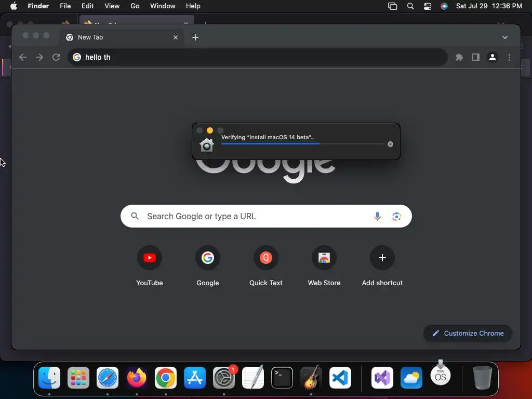
Task: Open Stage Manager in menu bar
Action: [x=392, y=6]
